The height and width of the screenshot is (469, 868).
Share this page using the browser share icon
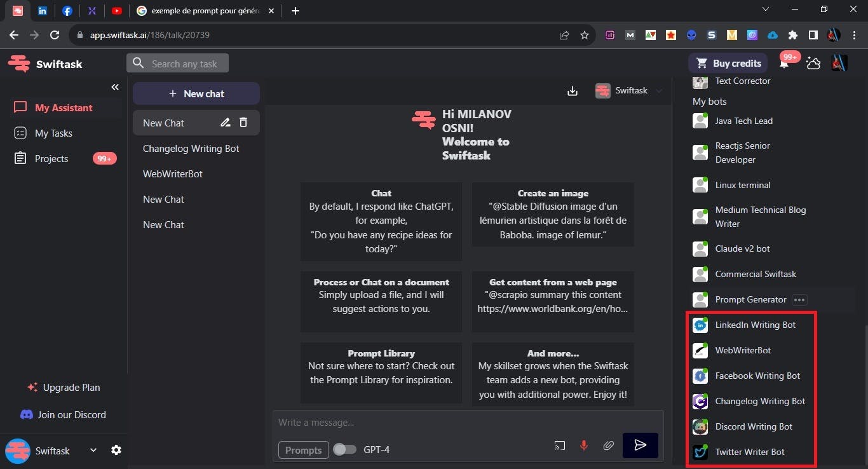[564, 35]
